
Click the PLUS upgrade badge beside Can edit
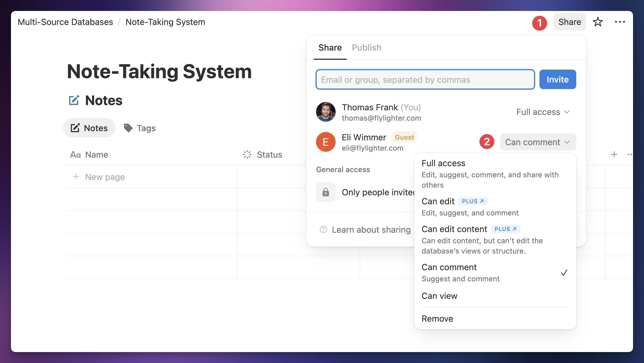click(473, 201)
